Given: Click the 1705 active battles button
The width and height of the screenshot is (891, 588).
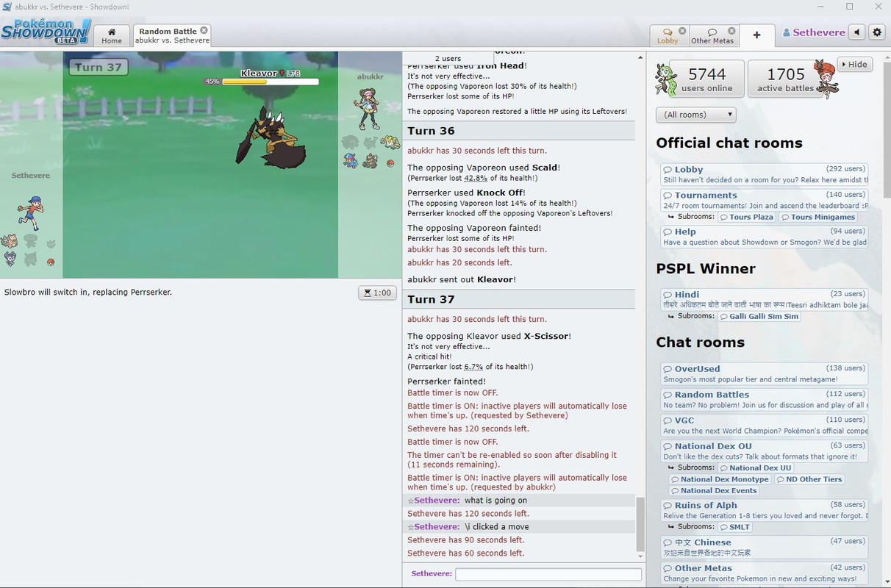Looking at the screenshot, I should tap(785, 79).
